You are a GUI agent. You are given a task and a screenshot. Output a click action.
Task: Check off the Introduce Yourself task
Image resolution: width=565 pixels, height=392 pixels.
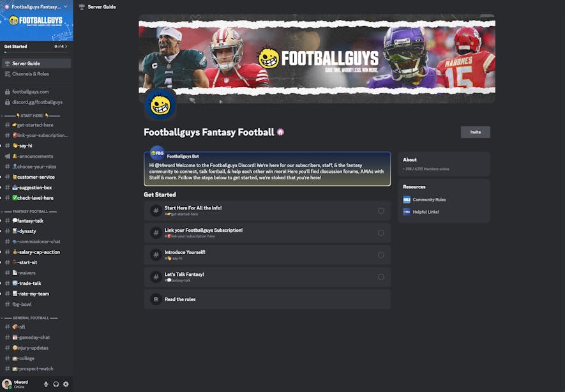click(x=381, y=255)
